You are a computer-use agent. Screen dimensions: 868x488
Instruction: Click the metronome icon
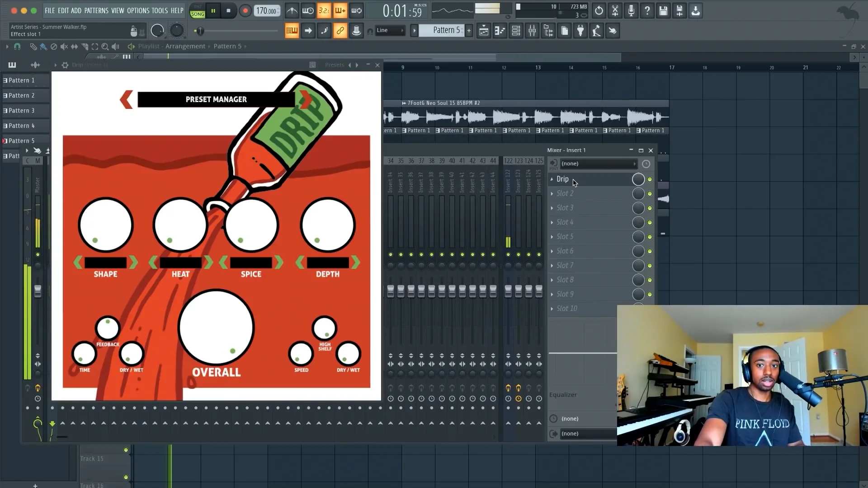[292, 10]
